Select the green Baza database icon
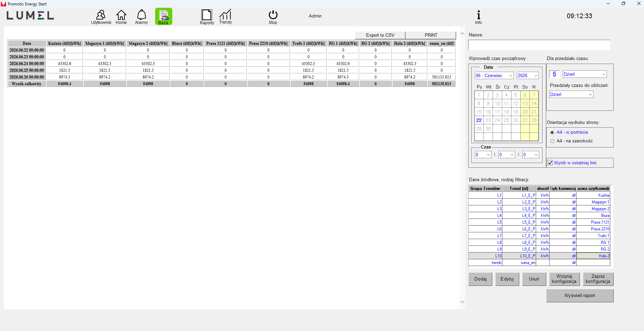Screen dimensions: 644x331 [x=164, y=16]
